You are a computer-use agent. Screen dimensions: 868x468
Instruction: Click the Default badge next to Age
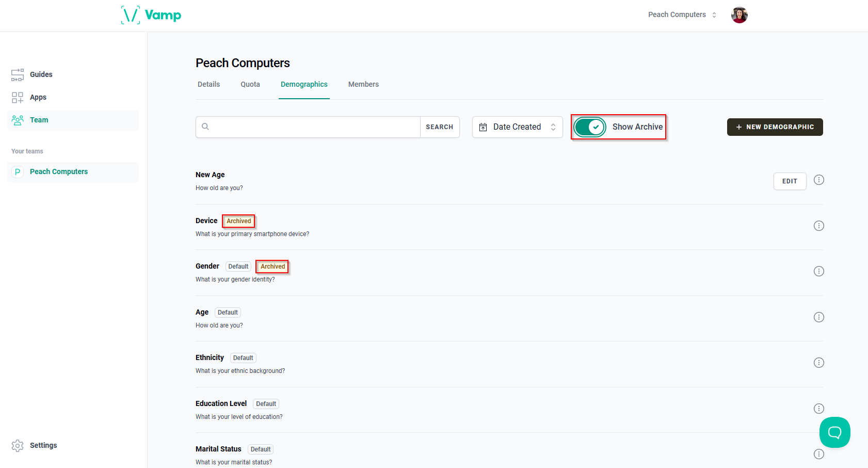228,313
